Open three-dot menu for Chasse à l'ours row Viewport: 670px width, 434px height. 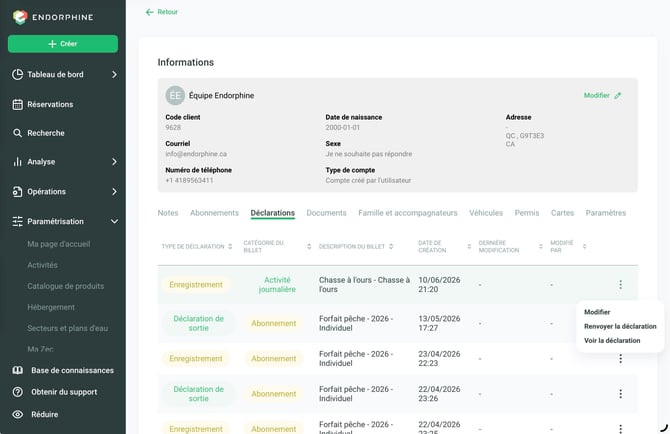tap(620, 284)
